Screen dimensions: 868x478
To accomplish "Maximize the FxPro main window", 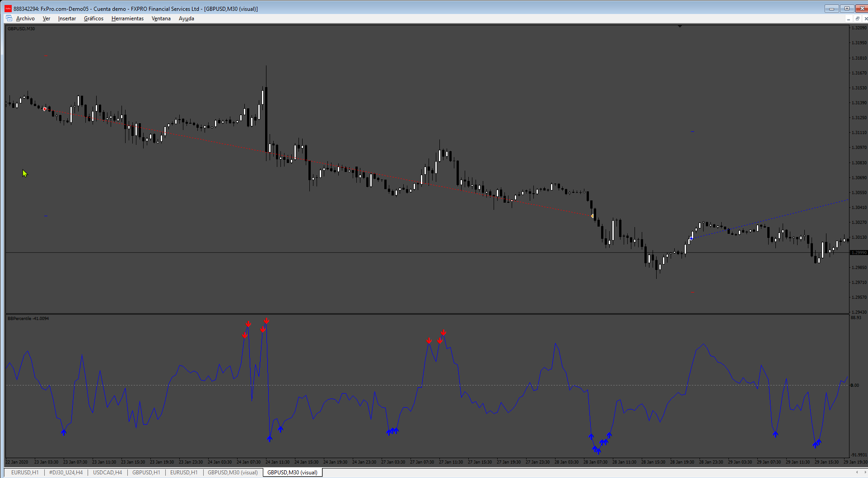I will pos(847,9).
